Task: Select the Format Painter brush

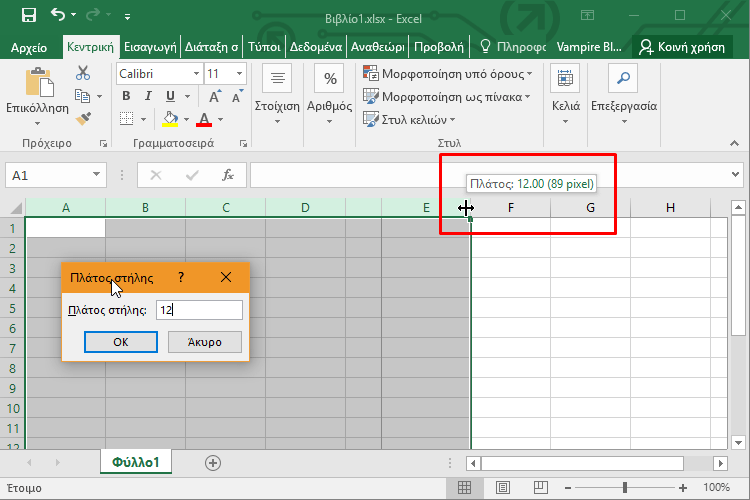Action: pyautogui.click(x=83, y=119)
